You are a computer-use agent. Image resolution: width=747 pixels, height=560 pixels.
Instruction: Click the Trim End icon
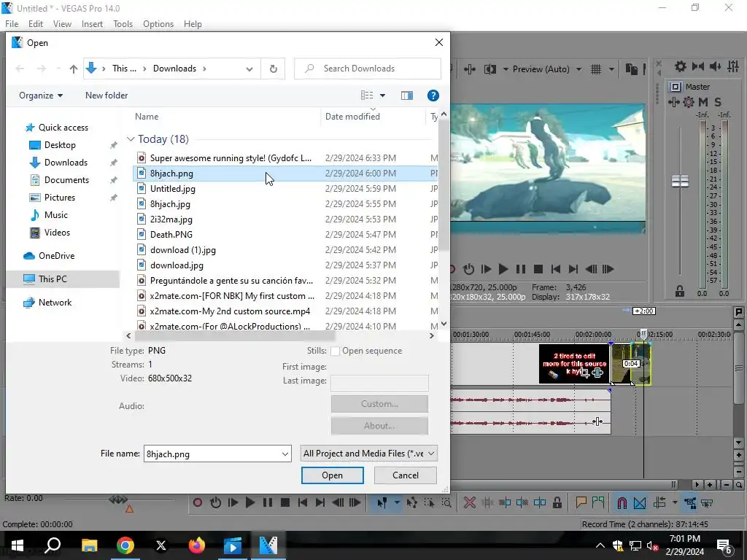point(522,502)
